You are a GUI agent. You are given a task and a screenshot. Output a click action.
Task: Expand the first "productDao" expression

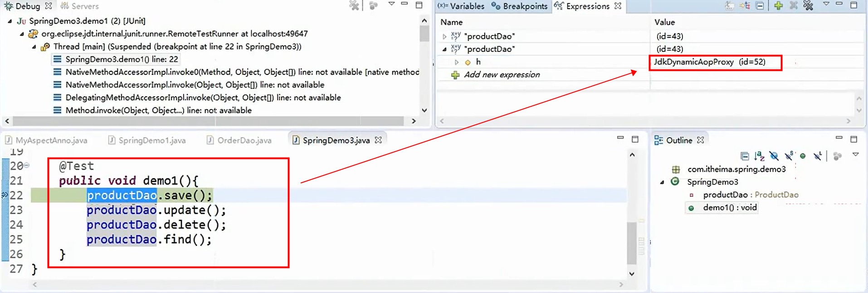pos(444,36)
